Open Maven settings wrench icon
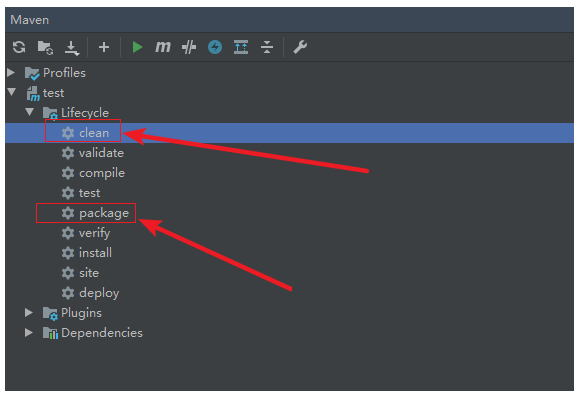The height and width of the screenshot is (400, 588). point(300,47)
